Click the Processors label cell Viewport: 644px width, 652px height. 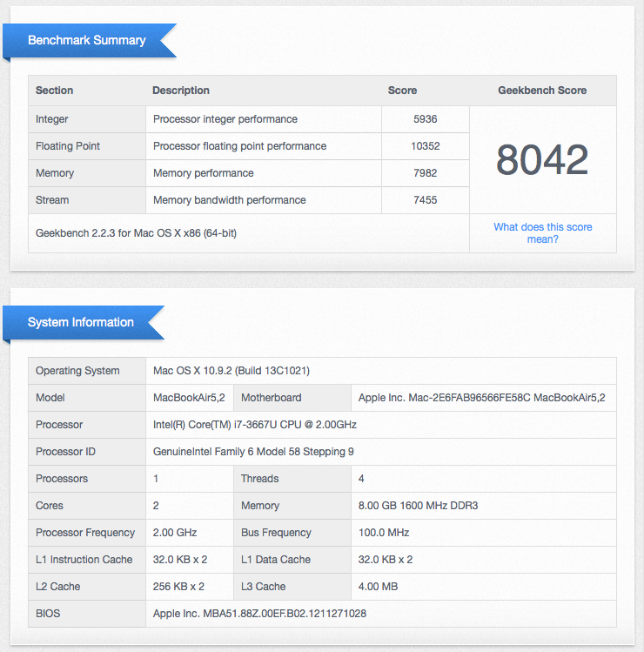pyautogui.click(x=87, y=479)
